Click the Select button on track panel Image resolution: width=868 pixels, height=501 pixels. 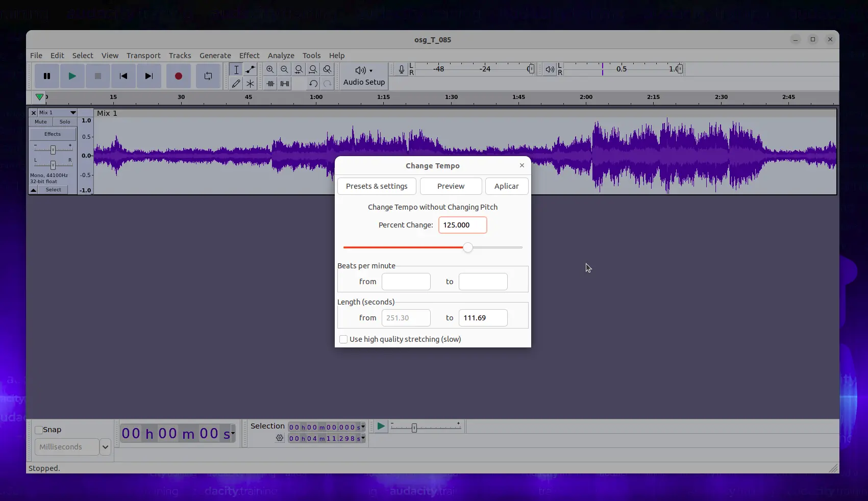tap(54, 190)
